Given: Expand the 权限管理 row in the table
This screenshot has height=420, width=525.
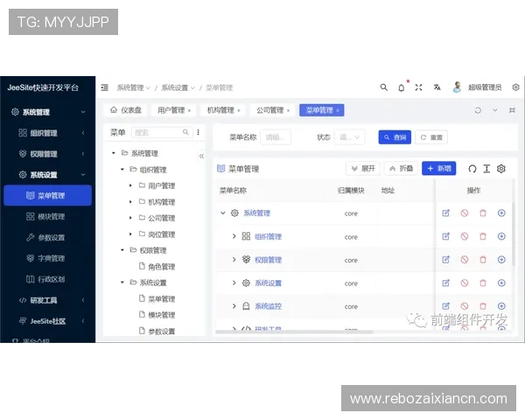Looking at the screenshot, I should 234,260.
